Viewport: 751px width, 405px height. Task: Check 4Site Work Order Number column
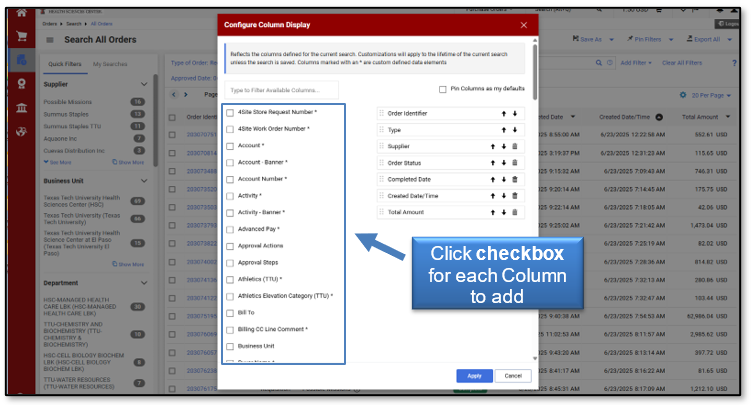coord(230,129)
